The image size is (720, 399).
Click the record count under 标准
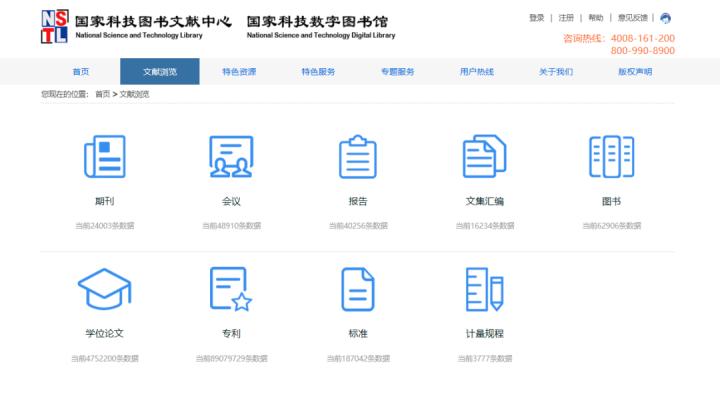point(358,358)
